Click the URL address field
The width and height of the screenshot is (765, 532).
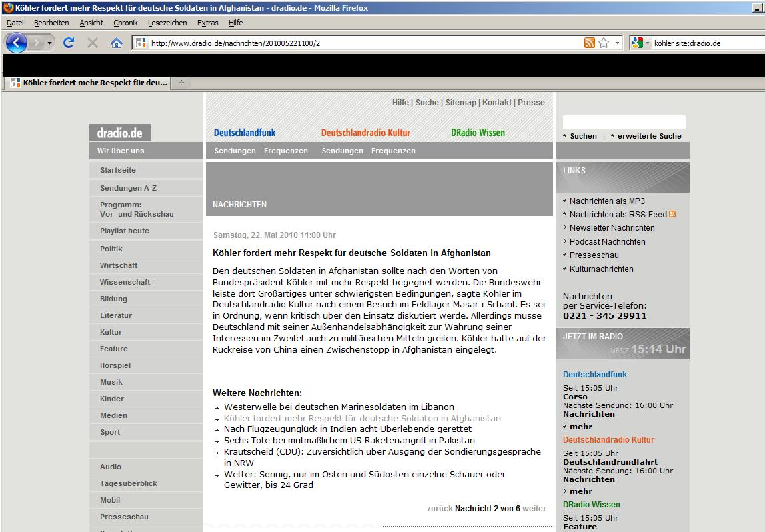click(x=366, y=43)
